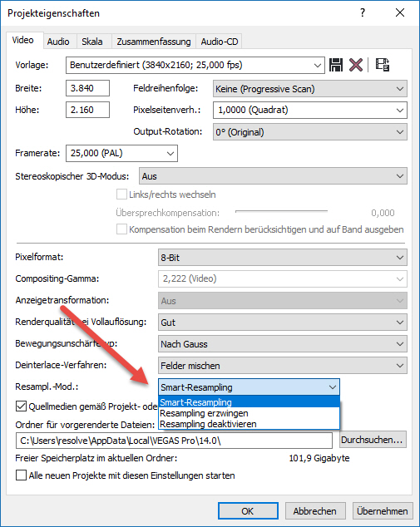Toggle the Quellmedien gemäß Projekt checkbox
The width and height of the screenshot is (420, 527).
21,406
